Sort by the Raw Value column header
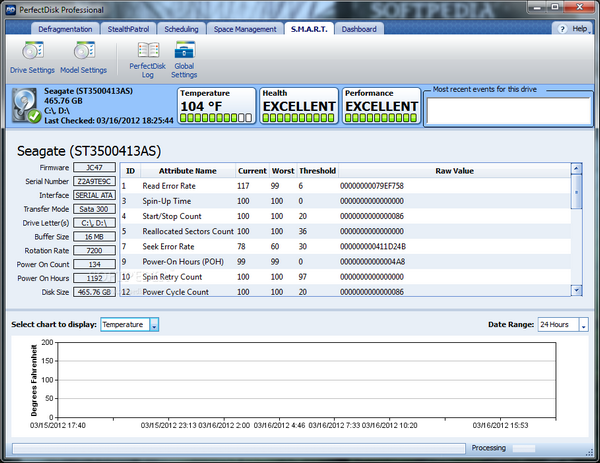The image size is (600, 463). click(455, 171)
